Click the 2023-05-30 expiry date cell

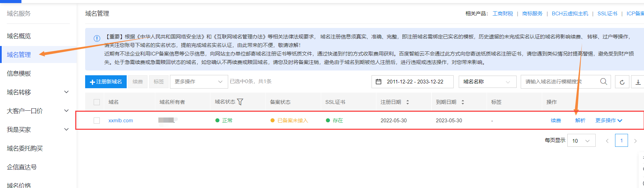coord(449,121)
